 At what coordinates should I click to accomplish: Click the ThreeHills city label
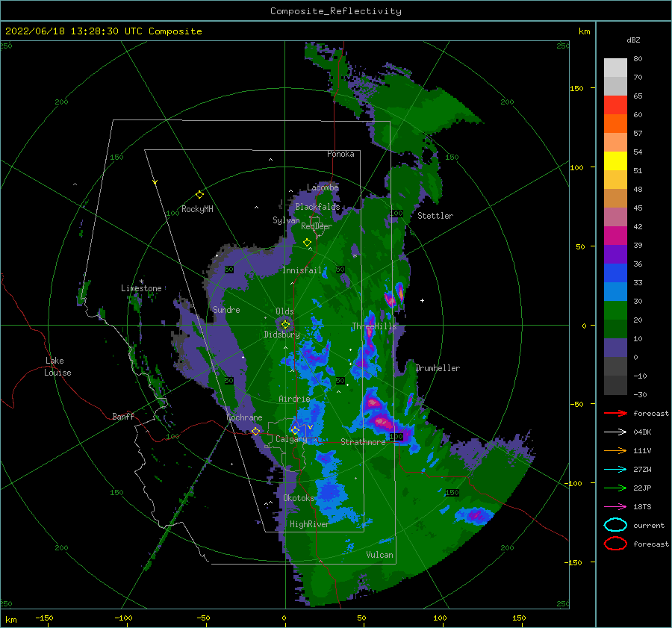click(374, 326)
